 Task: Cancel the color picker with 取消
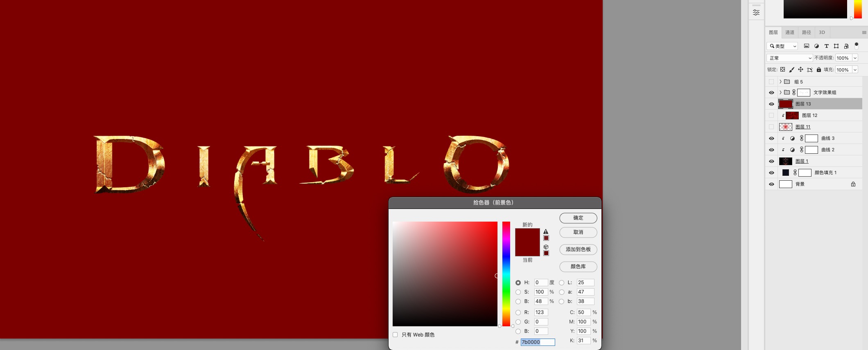(x=578, y=232)
